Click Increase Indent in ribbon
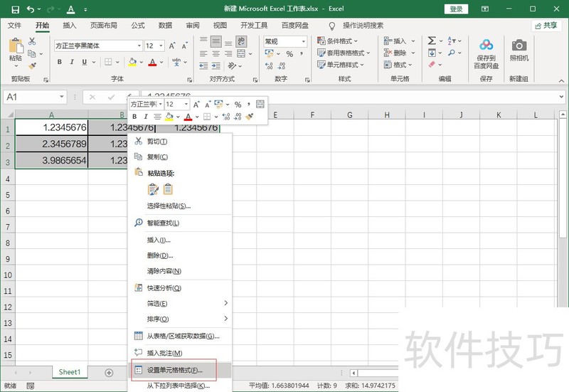 216,65
